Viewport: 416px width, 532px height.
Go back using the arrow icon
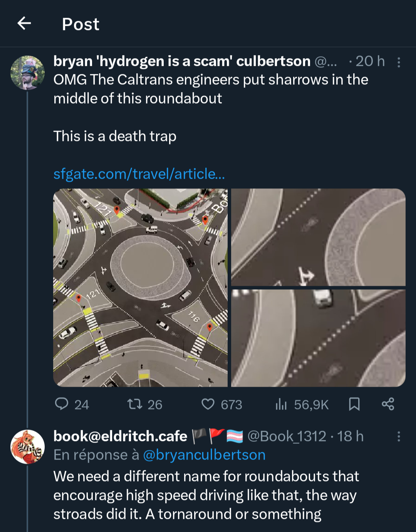point(24,23)
